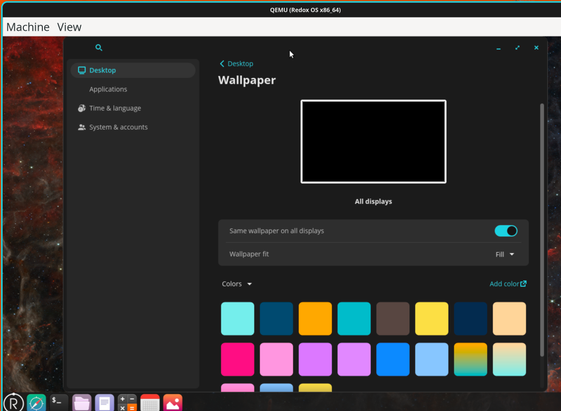The image size is (561, 411).
Task: Choose the orange-to-teal gradient swatch
Action: [470, 359]
